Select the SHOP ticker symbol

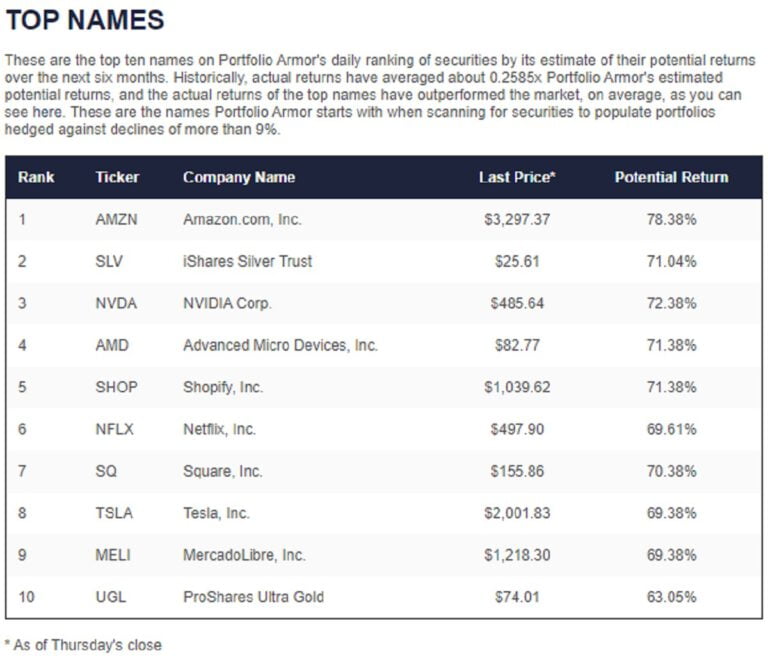pyautogui.click(x=116, y=387)
